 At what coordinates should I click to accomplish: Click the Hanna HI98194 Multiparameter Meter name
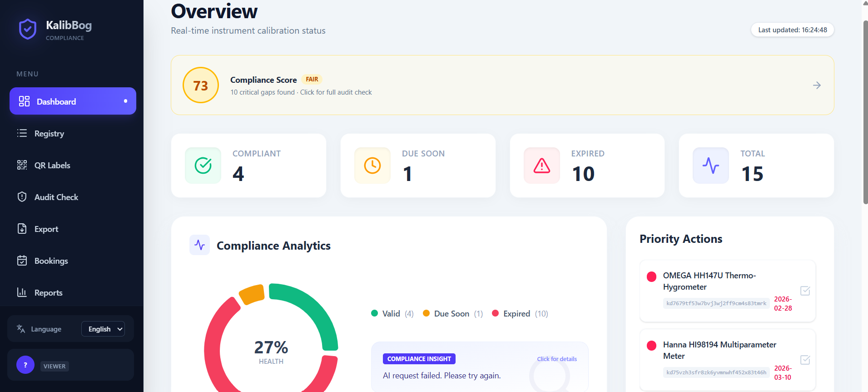719,350
